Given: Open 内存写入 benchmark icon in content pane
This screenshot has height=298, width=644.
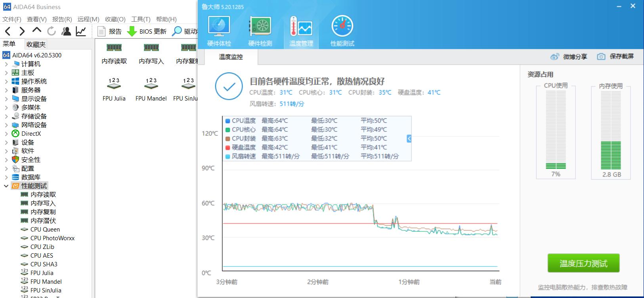Looking at the screenshot, I should coord(151,54).
